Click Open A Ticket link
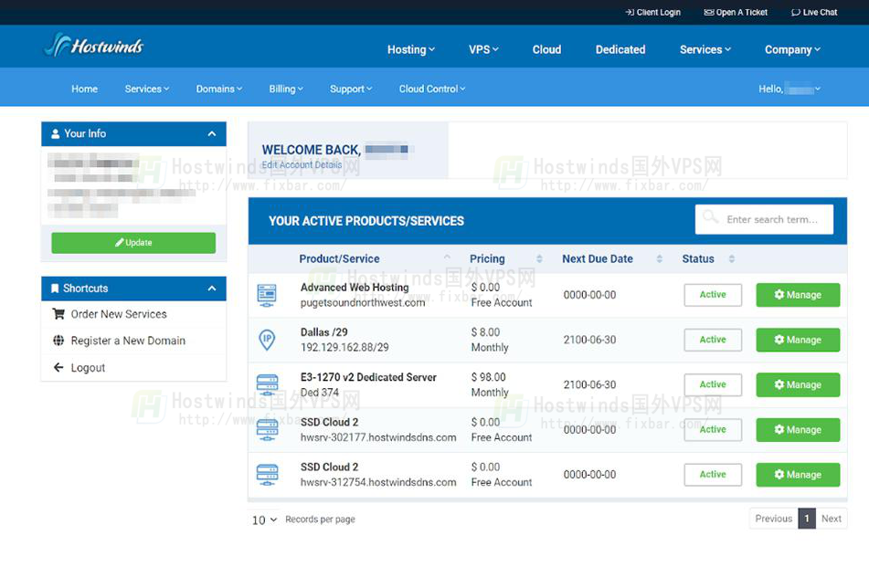Image resolution: width=869 pixels, height=588 pixels. (x=736, y=12)
